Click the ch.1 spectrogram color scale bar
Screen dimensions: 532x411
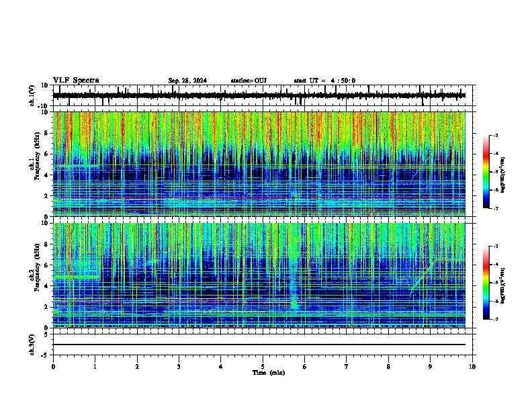pyautogui.click(x=486, y=172)
